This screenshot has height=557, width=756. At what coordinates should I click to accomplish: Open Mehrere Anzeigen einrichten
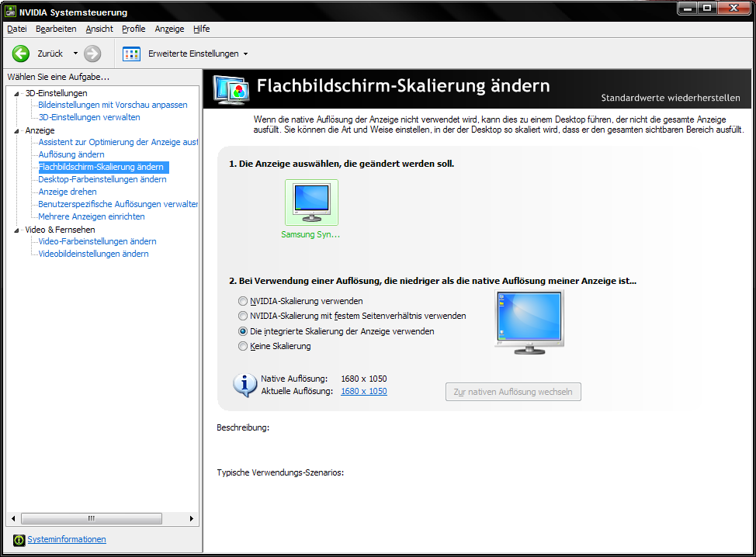click(92, 216)
